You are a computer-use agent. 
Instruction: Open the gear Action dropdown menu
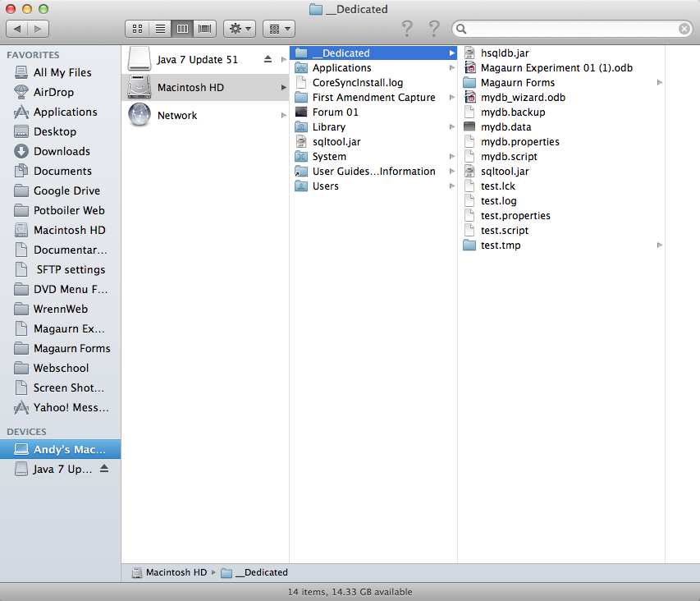[x=240, y=29]
